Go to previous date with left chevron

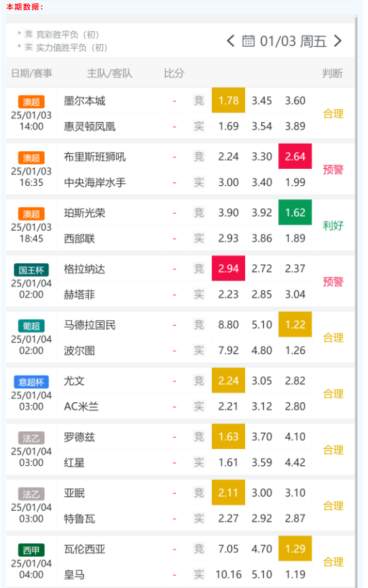tap(231, 41)
